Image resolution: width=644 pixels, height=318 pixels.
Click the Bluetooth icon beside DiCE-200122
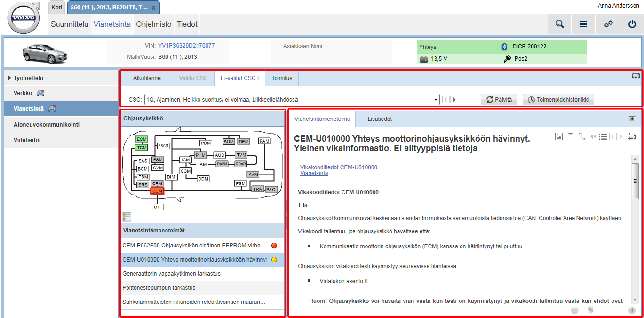[x=504, y=47]
